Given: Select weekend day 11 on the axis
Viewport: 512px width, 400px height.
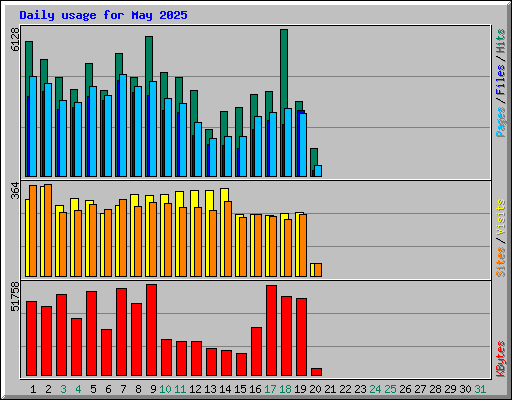Looking at the screenshot, I should coord(180,389).
